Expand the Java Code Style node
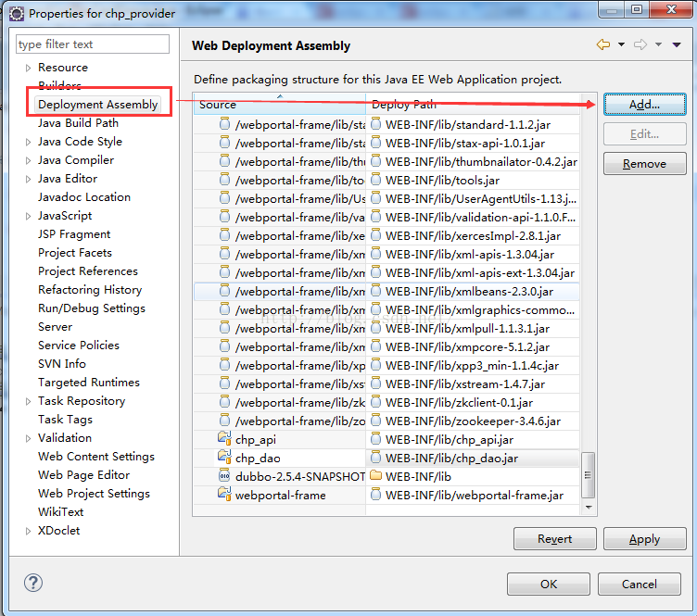697x616 pixels. (x=28, y=142)
